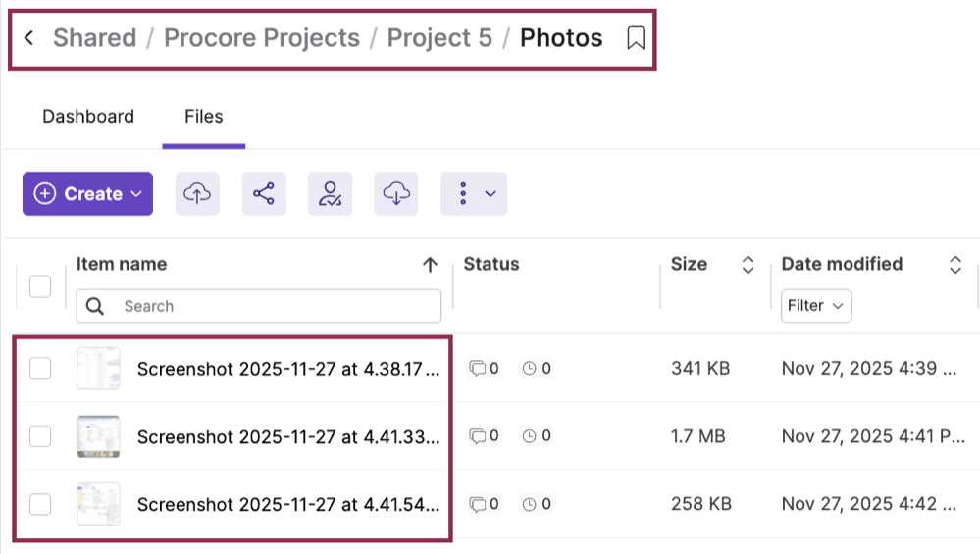
Task: Go back using the left chevron arrow
Action: 28,38
